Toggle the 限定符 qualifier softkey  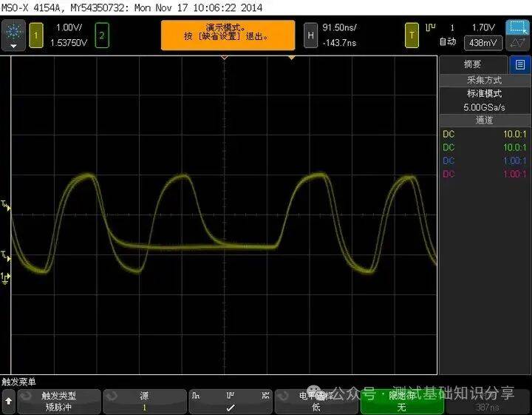tap(401, 401)
